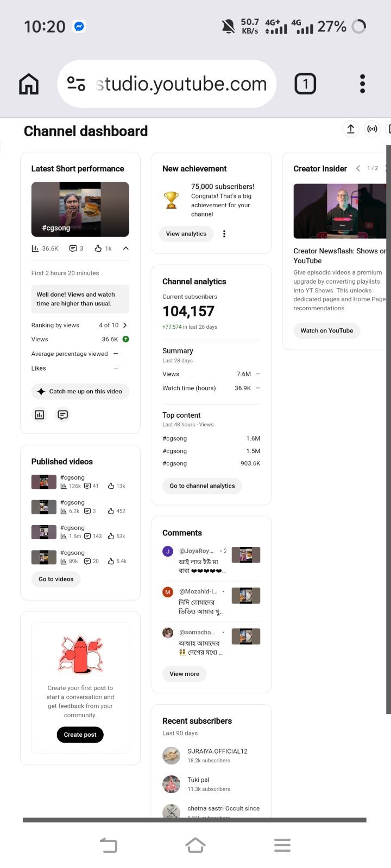Image resolution: width=391 pixels, height=868 pixels.
Task: Open Tuki pal subscriber entry
Action: tap(211, 784)
